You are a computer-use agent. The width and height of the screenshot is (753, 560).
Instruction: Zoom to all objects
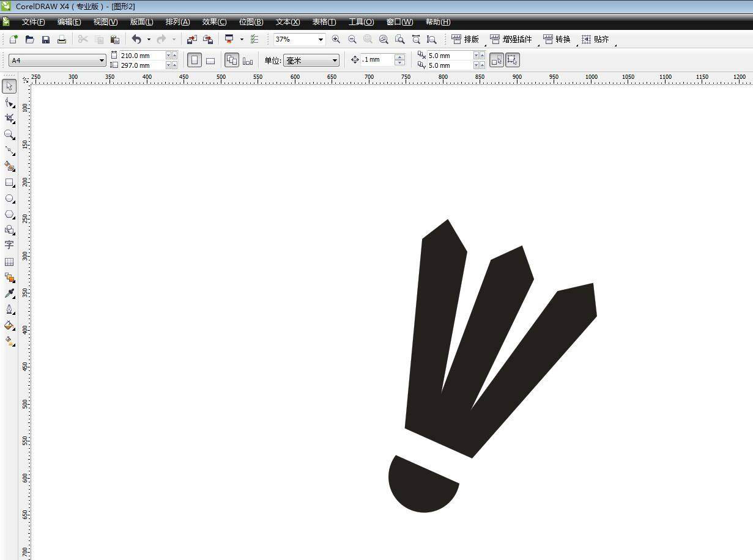384,39
